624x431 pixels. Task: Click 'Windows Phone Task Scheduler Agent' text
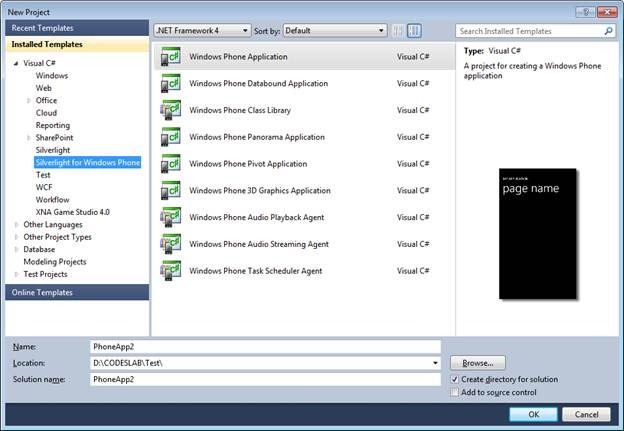(x=255, y=271)
